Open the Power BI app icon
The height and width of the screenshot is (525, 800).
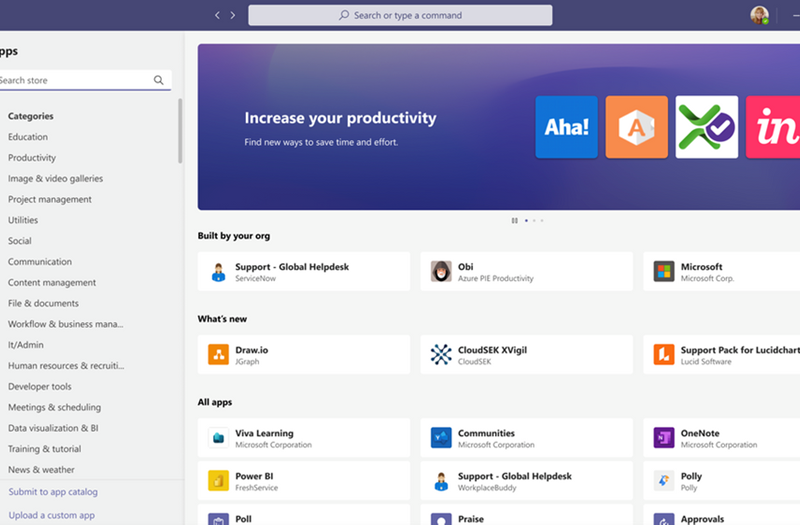click(218, 481)
